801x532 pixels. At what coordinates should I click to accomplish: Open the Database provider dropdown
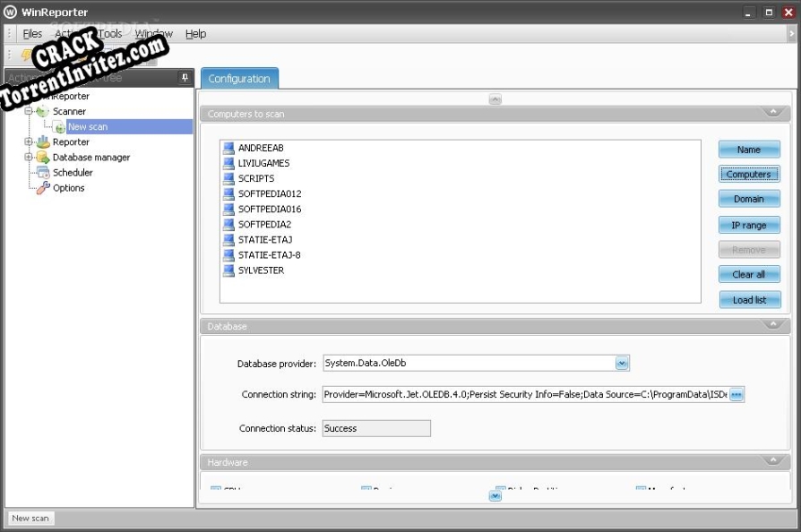pos(621,363)
